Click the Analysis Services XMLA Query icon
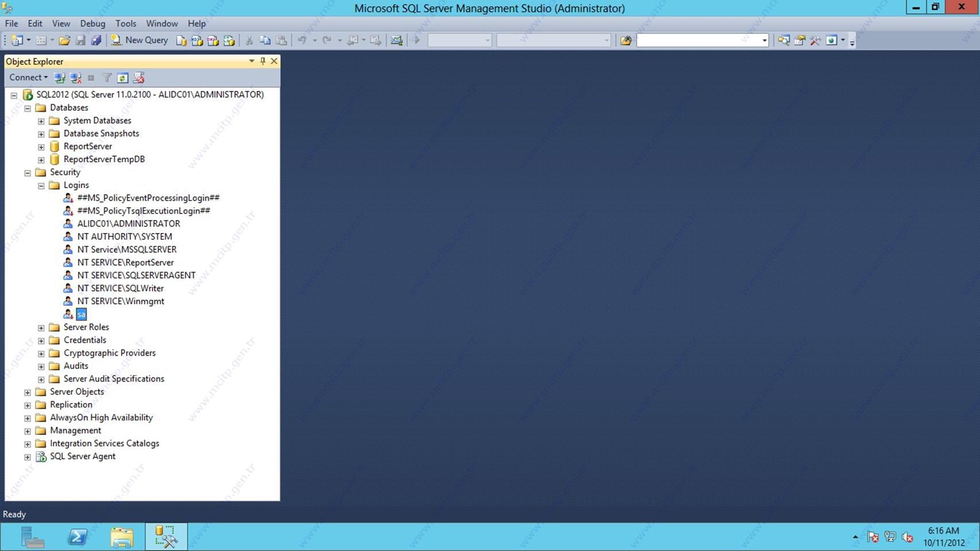The image size is (980, 551). (x=229, y=40)
